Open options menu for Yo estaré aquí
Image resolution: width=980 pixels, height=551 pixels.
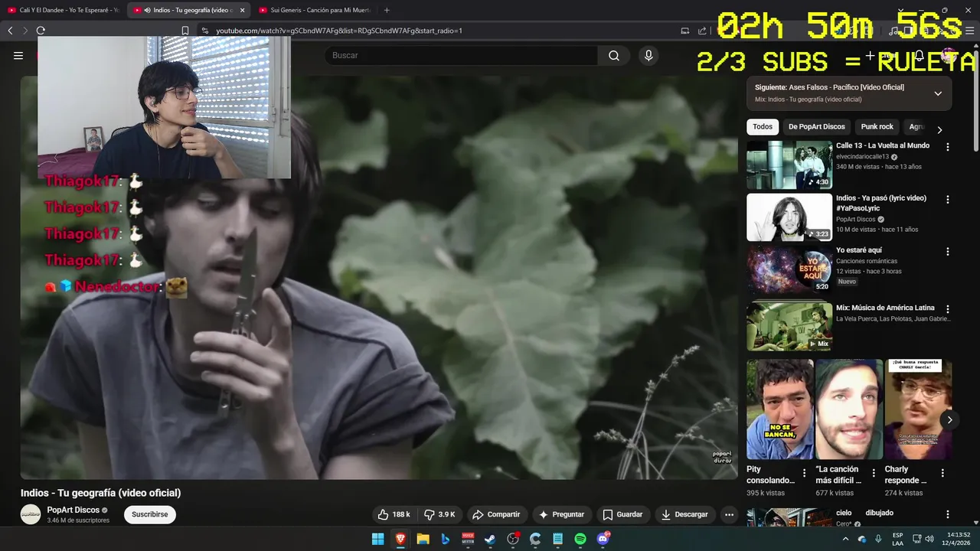(x=948, y=252)
